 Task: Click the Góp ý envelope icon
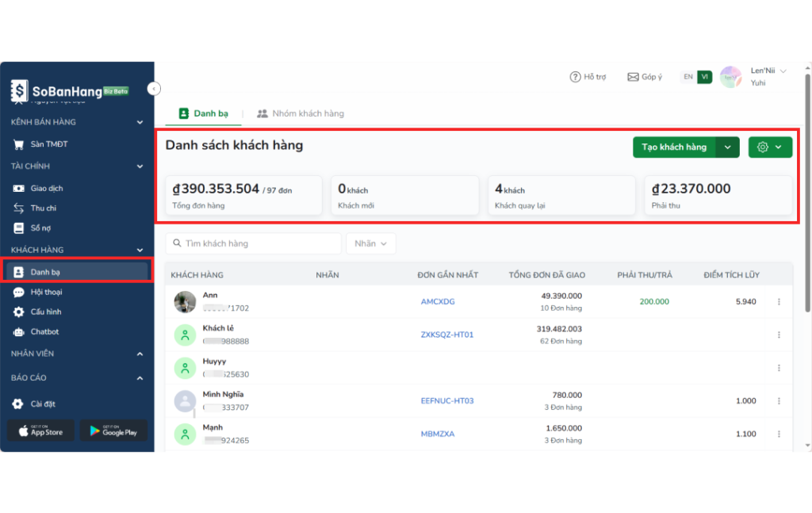coord(633,77)
